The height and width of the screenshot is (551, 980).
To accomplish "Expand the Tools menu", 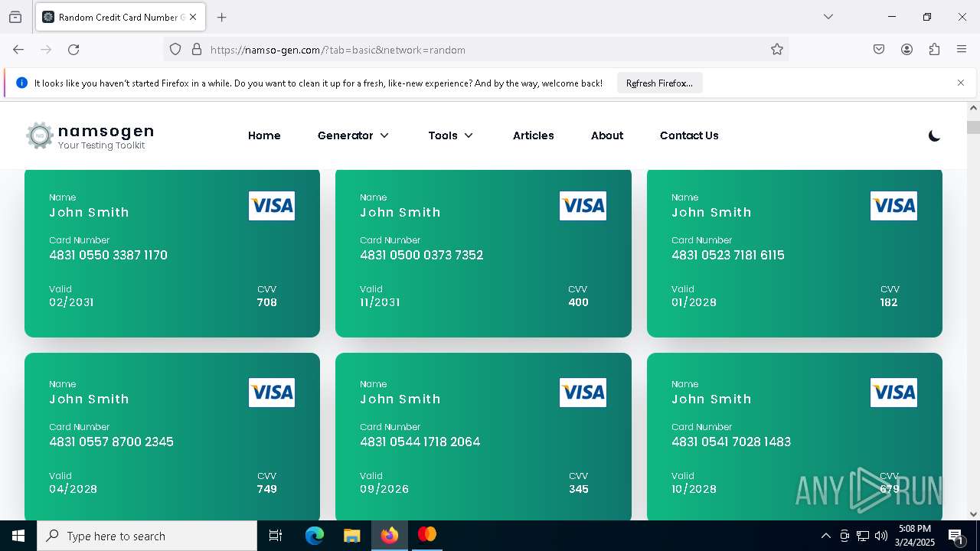I will (x=451, y=135).
